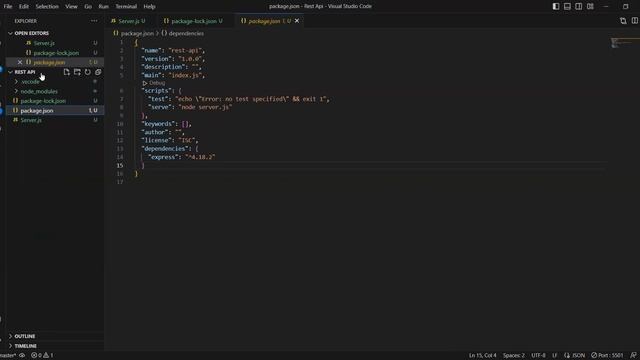Change the LF end of line sequence
The width and height of the screenshot is (640, 360).
pos(554,356)
